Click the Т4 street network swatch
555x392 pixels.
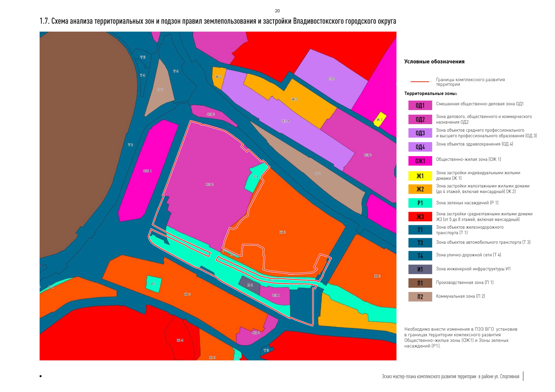coord(420,255)
